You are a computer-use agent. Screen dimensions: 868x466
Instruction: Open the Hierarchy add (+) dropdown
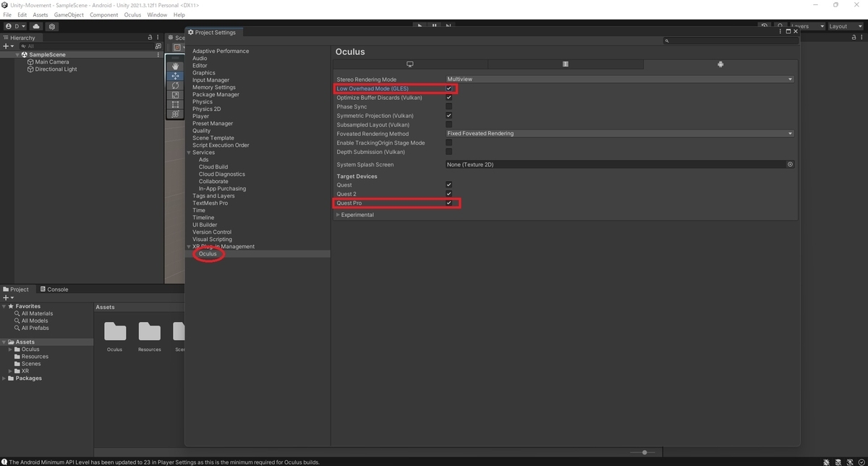tap(9, 46)
